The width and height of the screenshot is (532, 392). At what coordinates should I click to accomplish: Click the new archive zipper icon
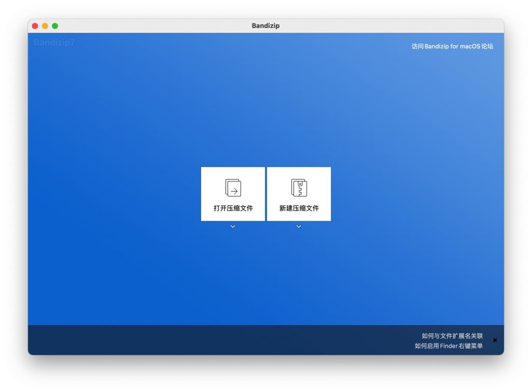click(x=299, y=187)
